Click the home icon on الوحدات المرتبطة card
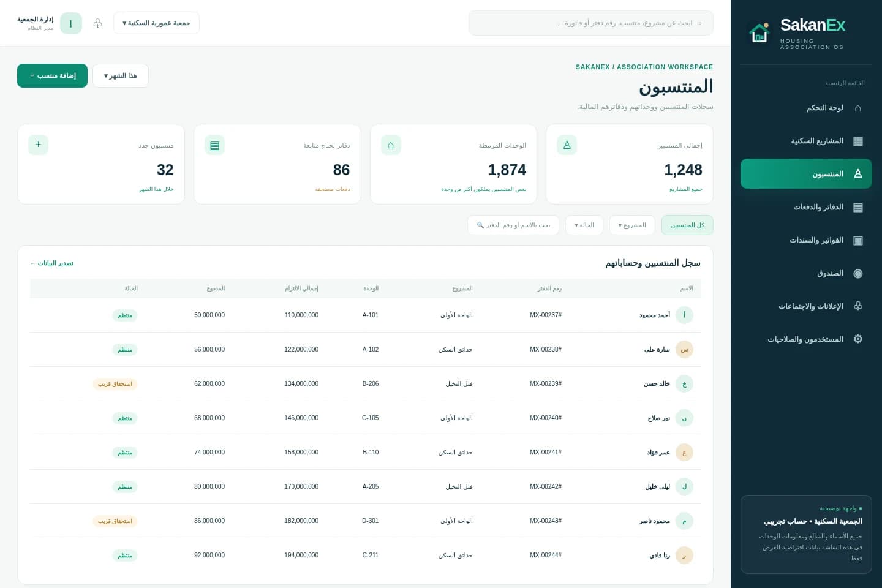The height and width of the screenshot is (588, 882). 391,145
